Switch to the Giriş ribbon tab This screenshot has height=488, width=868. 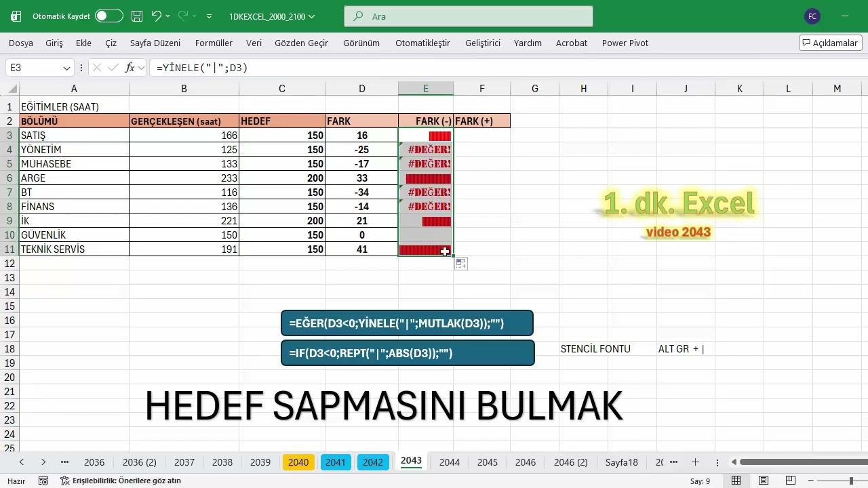tap(54, 43)
